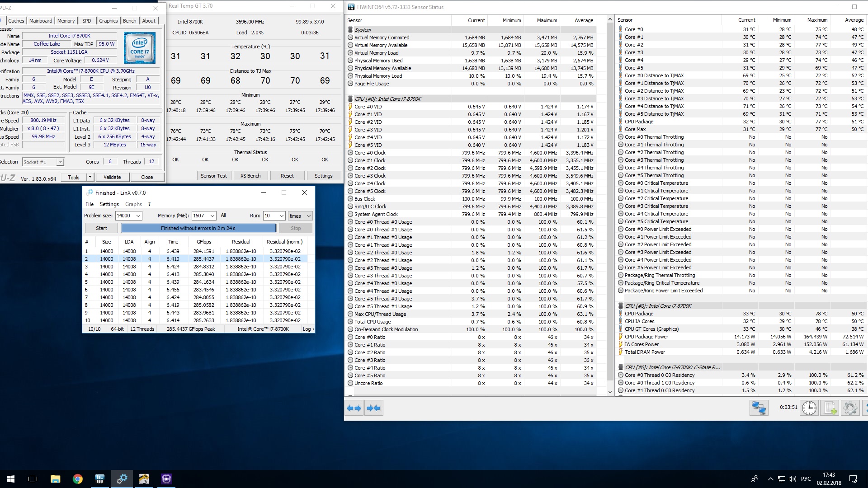Click the Sensor Test button in Real Temp
The image size is (868, 488).
(214, 176)
